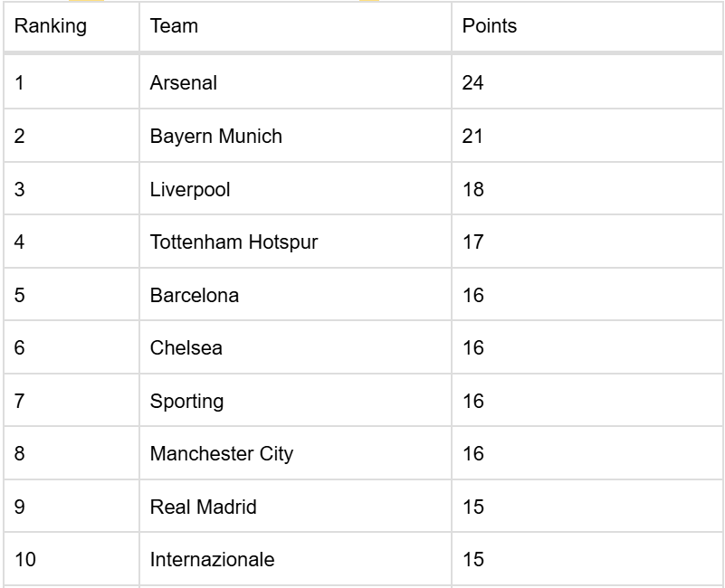
Task: Select the Arsenal team cell
Action: point(184,83)
